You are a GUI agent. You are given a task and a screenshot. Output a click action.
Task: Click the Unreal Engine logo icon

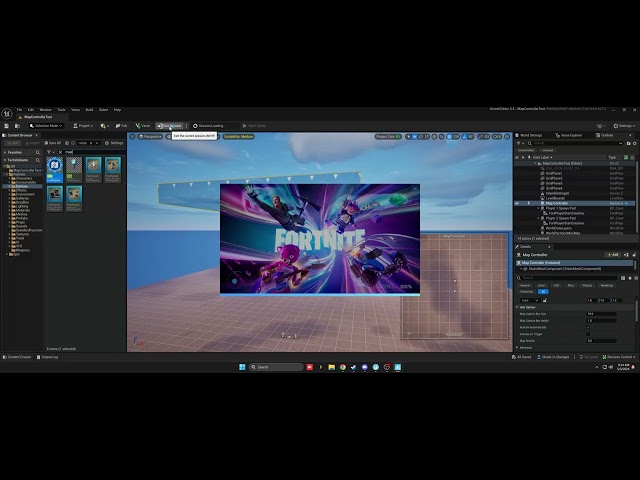click(7, 113)
